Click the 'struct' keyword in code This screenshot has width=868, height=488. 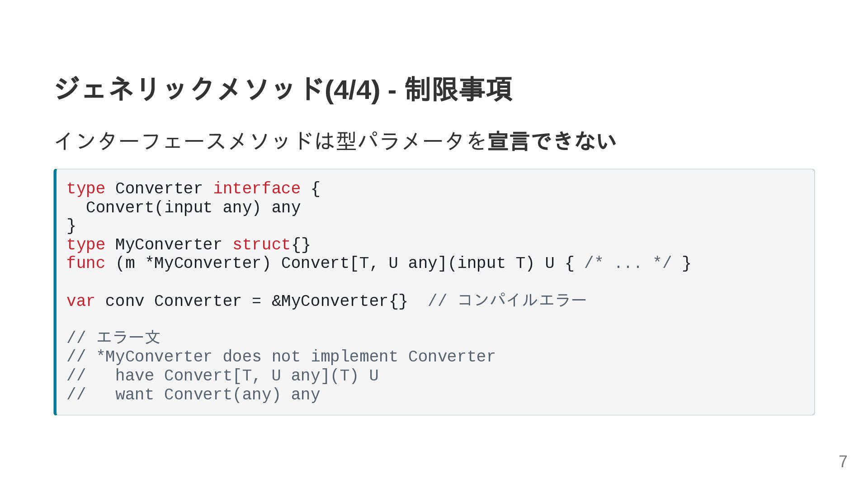pos(261,244)
